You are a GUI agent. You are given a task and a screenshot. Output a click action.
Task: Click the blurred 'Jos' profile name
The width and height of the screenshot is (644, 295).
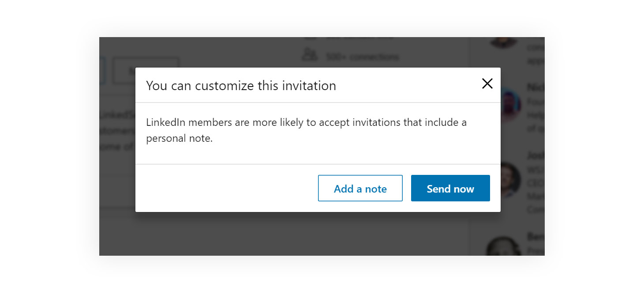536,155
